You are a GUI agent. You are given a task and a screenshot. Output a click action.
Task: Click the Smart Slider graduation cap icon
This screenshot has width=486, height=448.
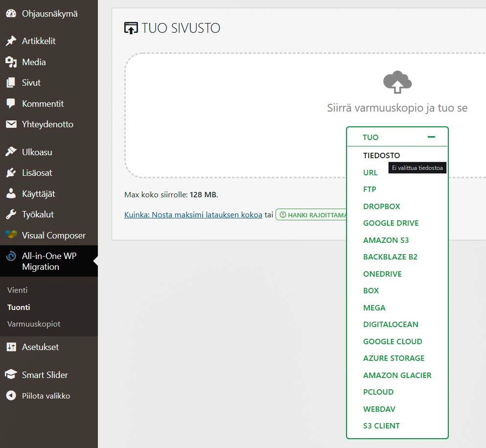pos(11,375)
